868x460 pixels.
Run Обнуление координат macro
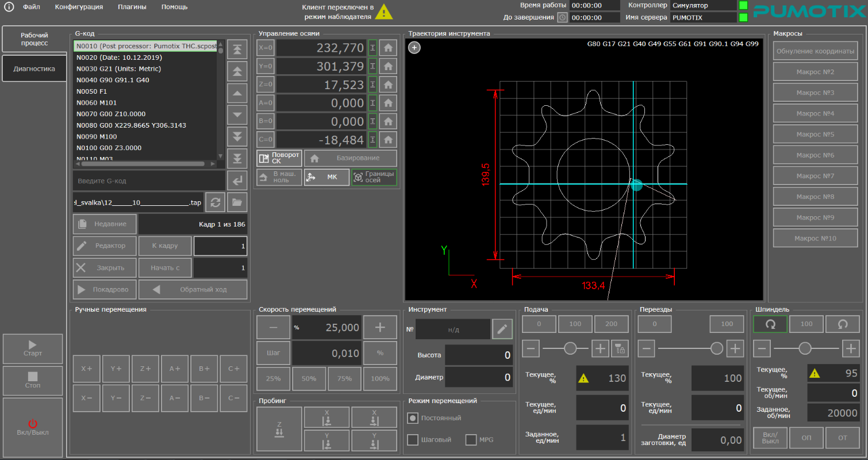[815, 51]
